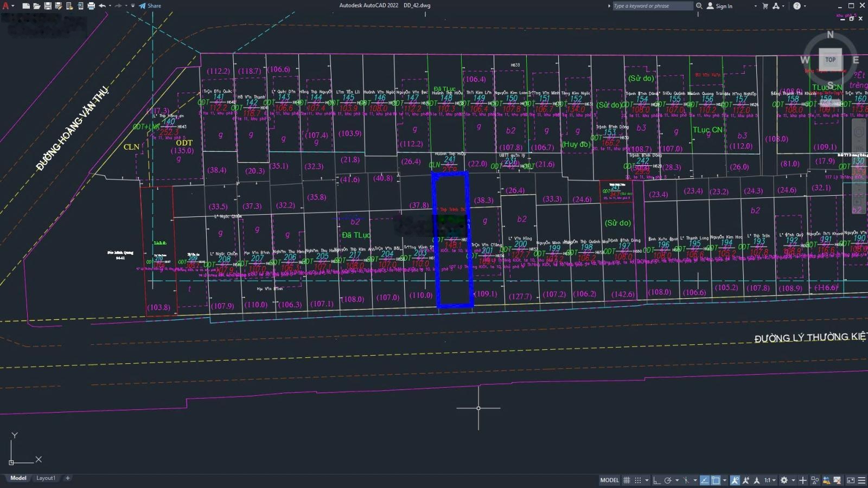Viewport: 868px width, 488px height.
Task: Click the TOP face of ViewCube
Action: pos(830,60)
